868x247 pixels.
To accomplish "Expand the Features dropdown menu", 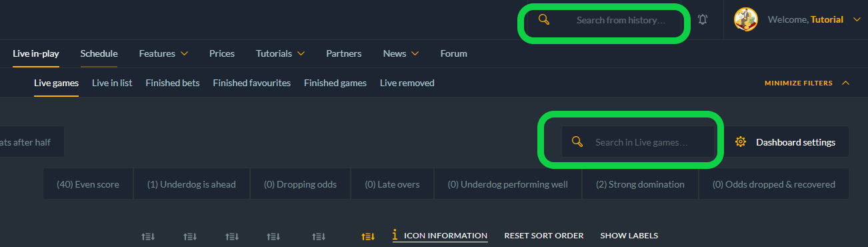I will [163, 53].
